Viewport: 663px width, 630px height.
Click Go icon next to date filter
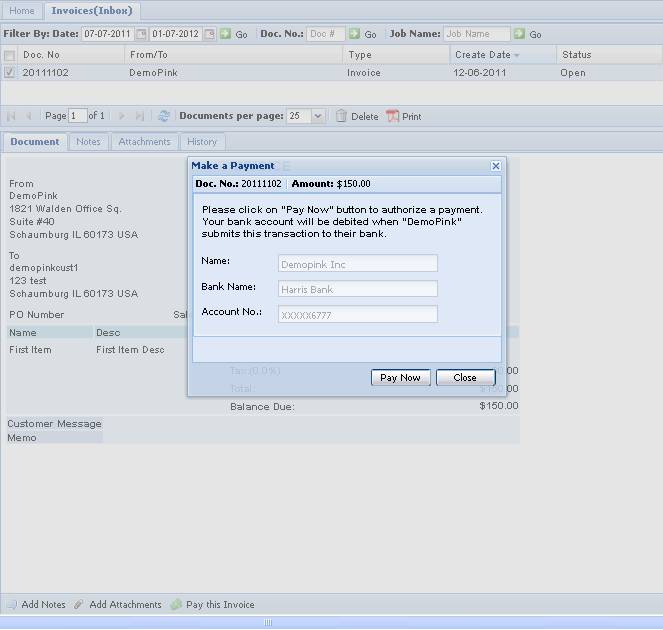(226, 34)
